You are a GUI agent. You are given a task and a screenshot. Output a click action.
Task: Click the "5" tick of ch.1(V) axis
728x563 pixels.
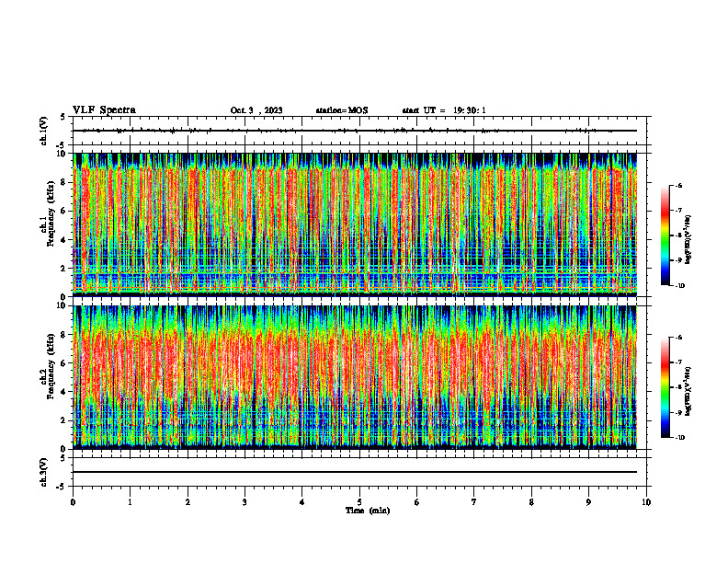(63, 117)
